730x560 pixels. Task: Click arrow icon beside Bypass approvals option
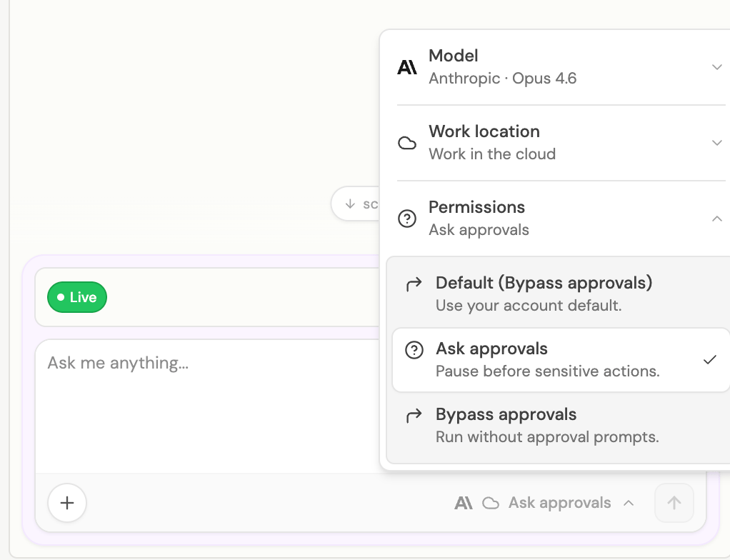(414, 415)
